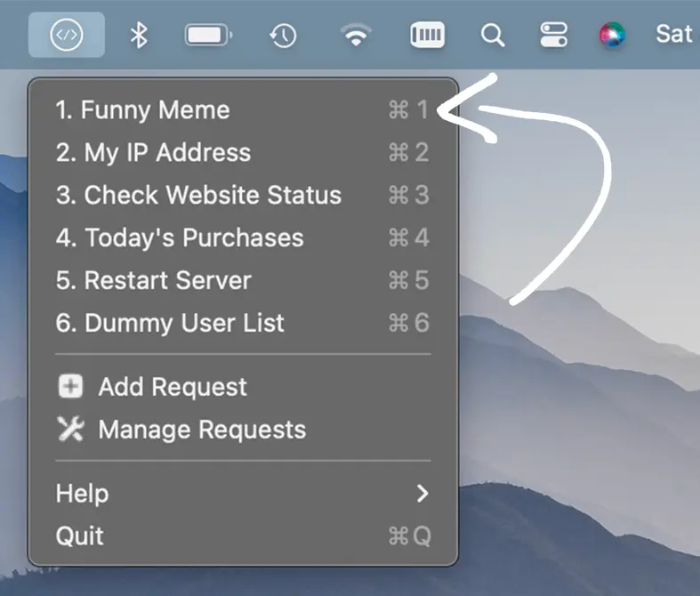
Task: Quit the app via Quit item
Action: click(243, 536)
